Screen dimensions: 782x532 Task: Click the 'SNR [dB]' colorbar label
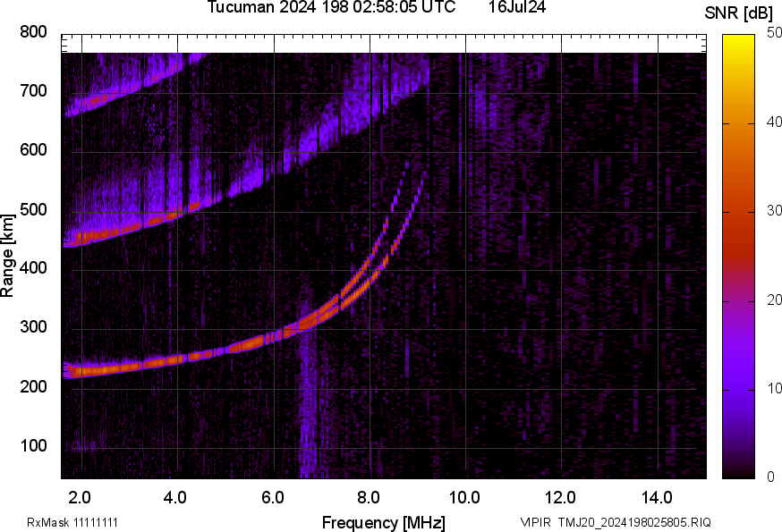click(x=738, y=13)
